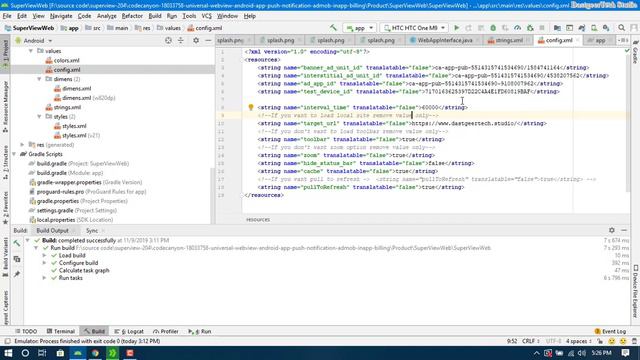640x360 pixels.
Task: Open the Refactor menu
Action: [x=132, y=16]
